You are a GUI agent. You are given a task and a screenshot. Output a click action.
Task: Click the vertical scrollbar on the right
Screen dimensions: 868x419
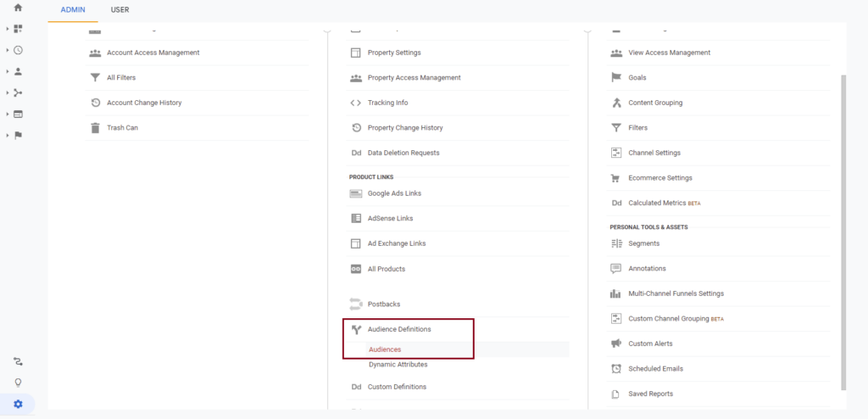(843, 229)
